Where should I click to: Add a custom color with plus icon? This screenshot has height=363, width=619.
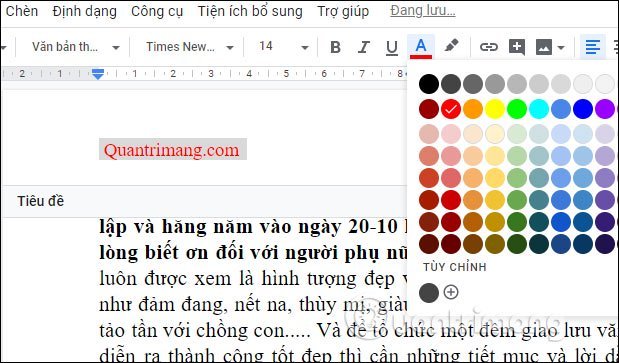(451, 292)
